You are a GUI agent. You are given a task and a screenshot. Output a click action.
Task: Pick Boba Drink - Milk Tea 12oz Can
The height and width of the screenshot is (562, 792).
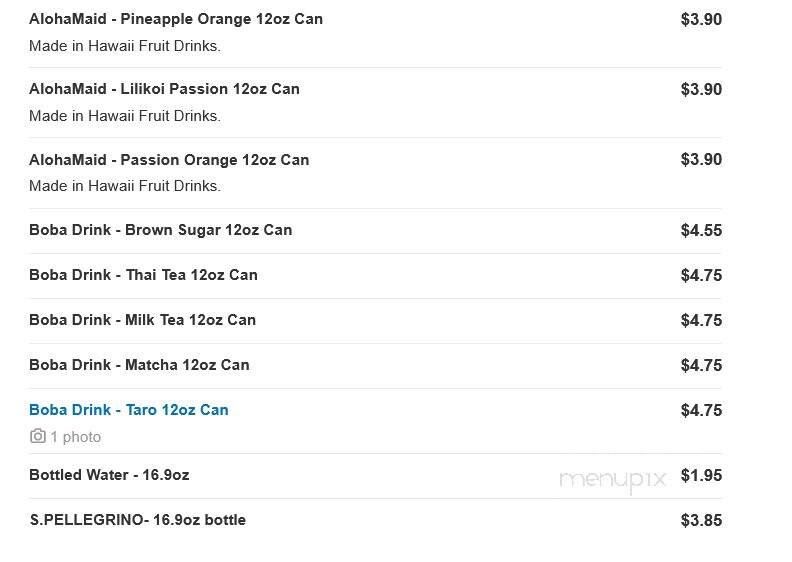142,320
